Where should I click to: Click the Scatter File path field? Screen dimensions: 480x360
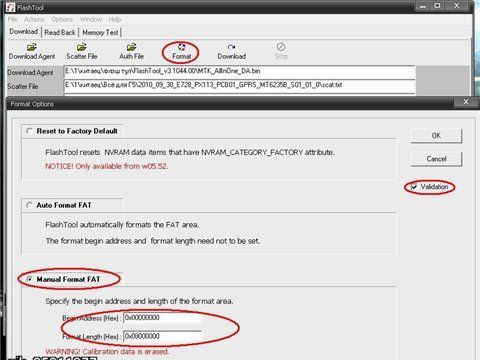pos(239,85)
